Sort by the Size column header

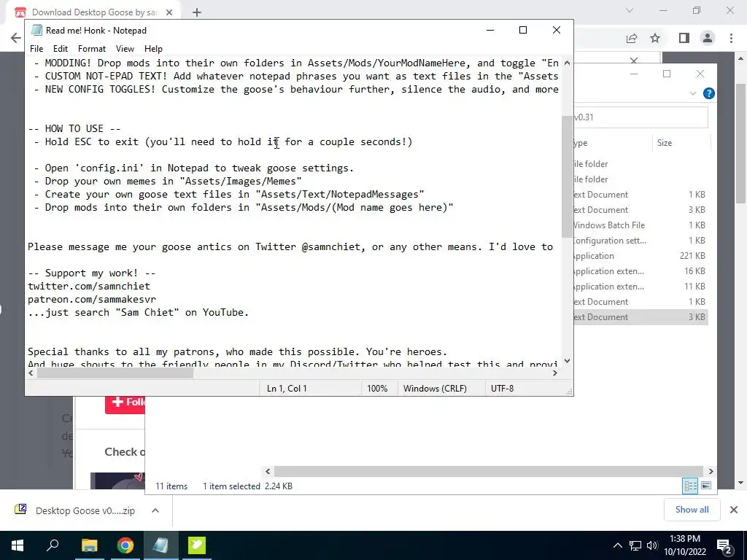(x=681, y=143)
